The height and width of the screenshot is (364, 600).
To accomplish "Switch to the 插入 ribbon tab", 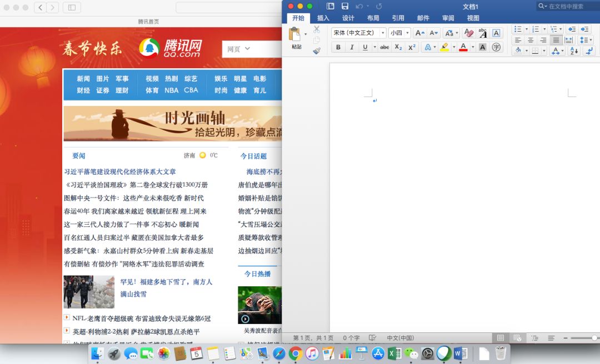I will [323, 18].
